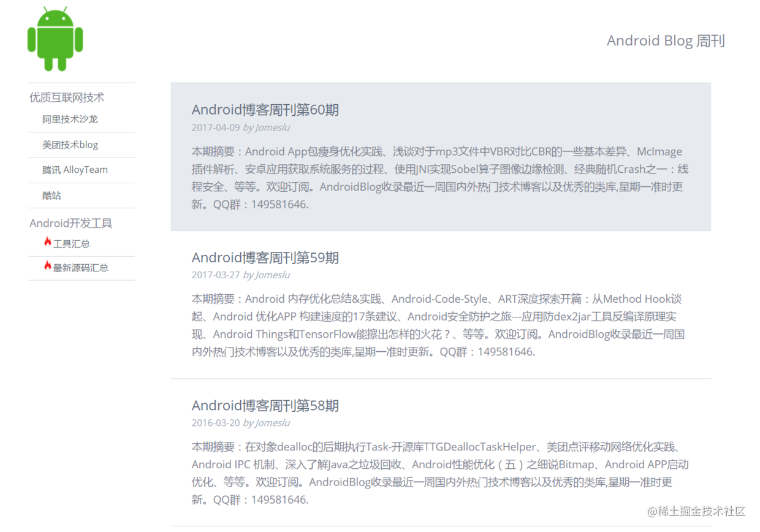This screenshot has width=760, height=532.
Task: Open the Android Blog 周刊 site title
Action: point(666,41)
